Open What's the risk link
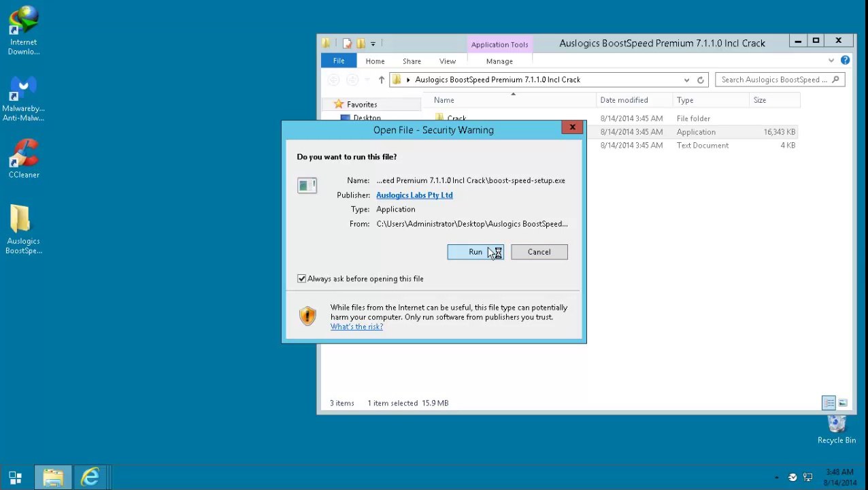This screenshot has height=490, width=868. pos(356,327)
